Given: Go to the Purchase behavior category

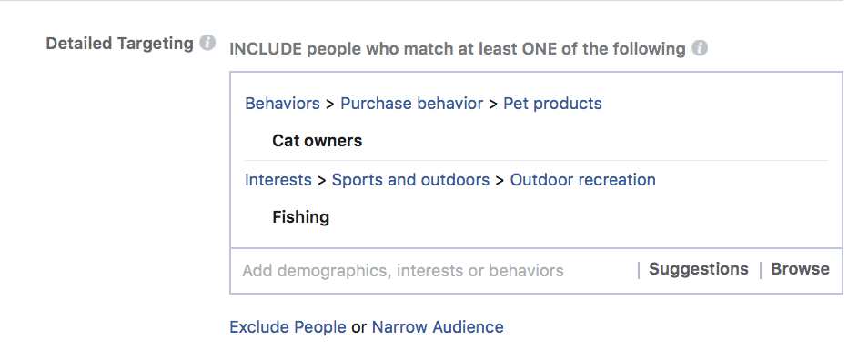Looking at the screenshot, I should point(412,104).
